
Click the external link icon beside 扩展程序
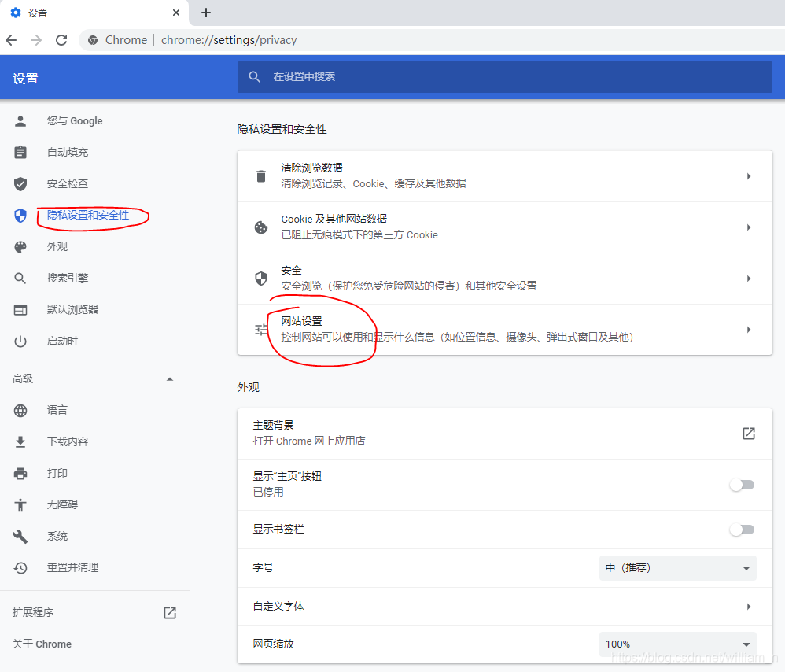170,612
